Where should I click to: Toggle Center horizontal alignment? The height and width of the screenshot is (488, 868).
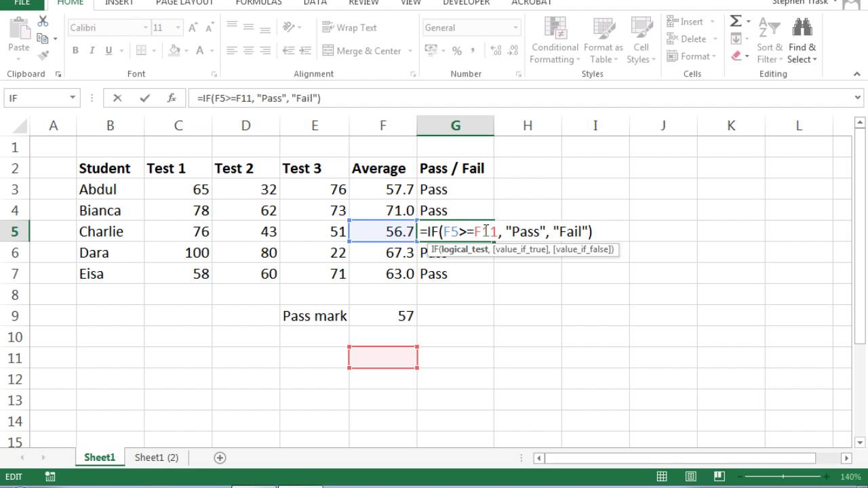coord(248,50)
